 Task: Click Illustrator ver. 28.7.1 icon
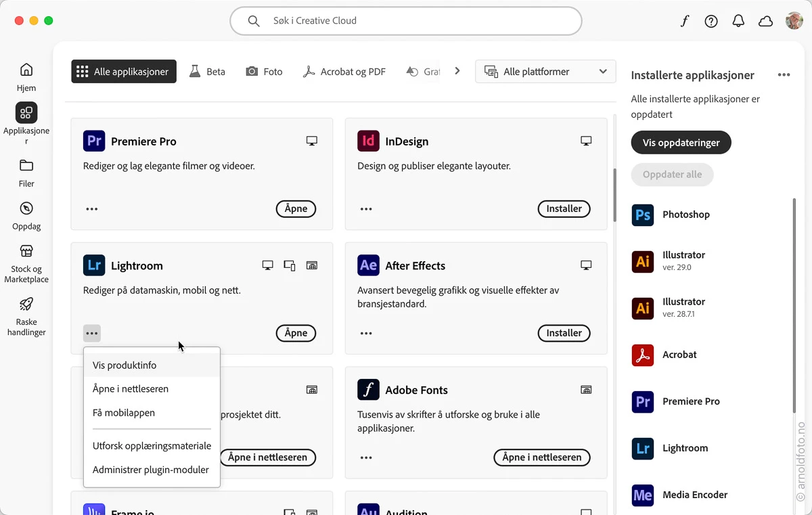tap(643, 308)
